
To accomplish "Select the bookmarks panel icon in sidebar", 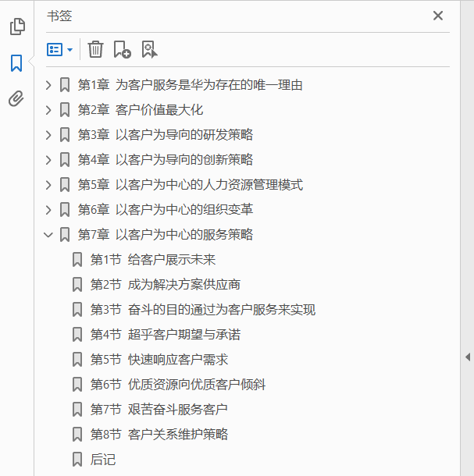I will (x=16, y=63).
